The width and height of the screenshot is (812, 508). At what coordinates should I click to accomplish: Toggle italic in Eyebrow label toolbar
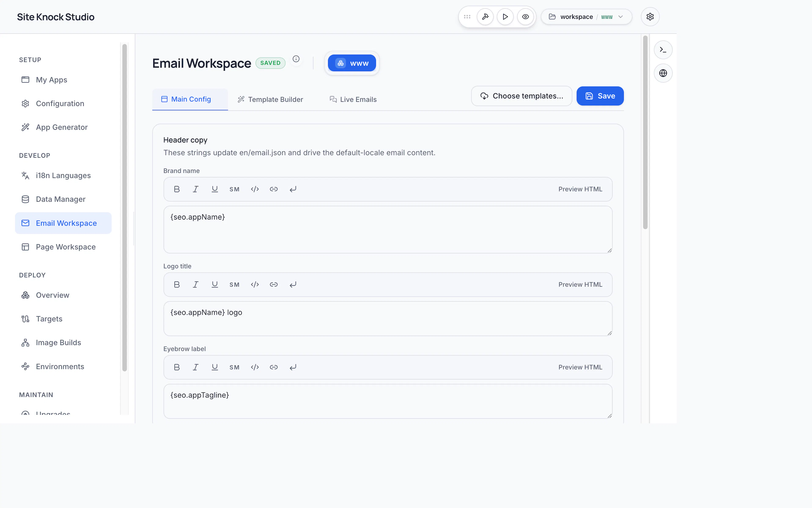click(x=195, y=367)
